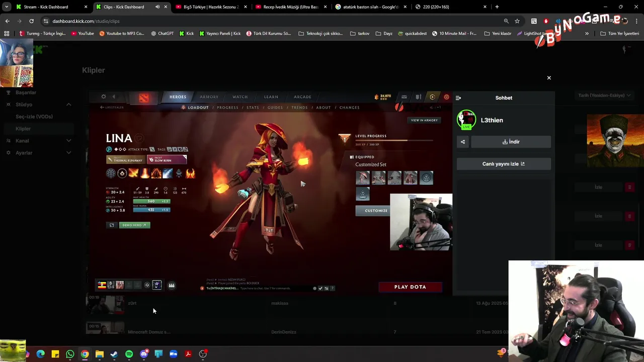Open Google Chrome from taskbar

pos(85,354)
